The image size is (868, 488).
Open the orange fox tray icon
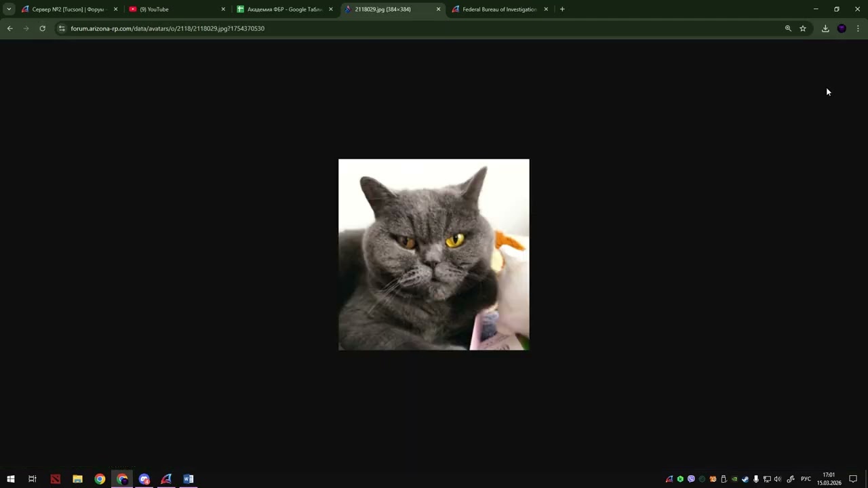713,479
